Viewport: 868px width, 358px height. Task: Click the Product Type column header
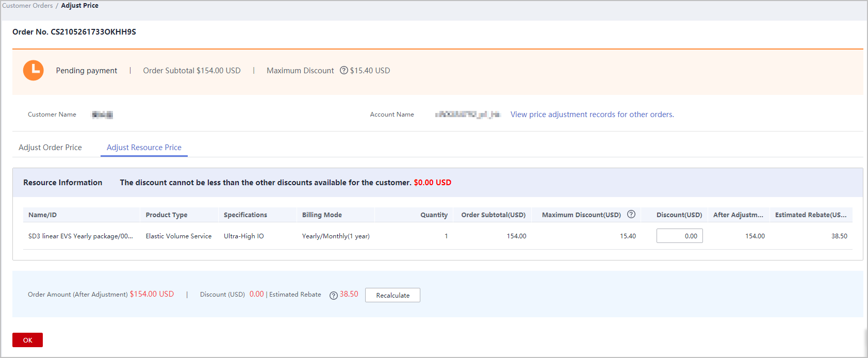[x=166, y=215]
